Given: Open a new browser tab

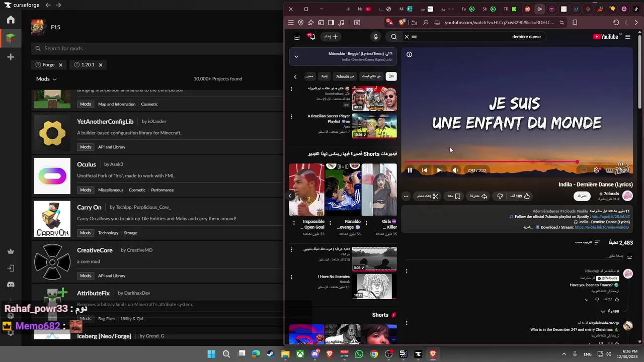Looking at the screenshot, I should [x=348, y=9].
